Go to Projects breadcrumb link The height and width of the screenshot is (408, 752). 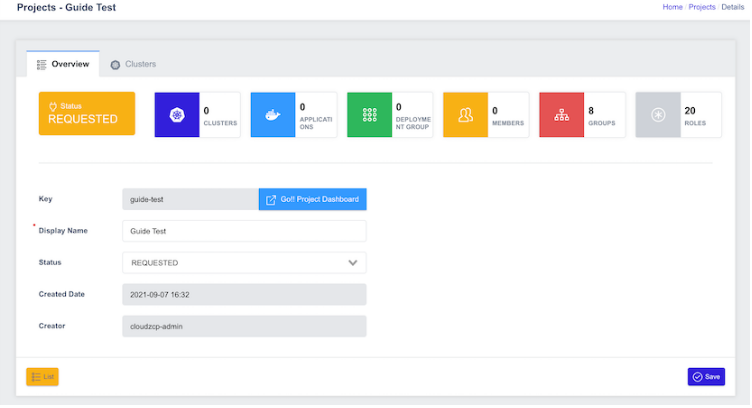pos(702,7)
